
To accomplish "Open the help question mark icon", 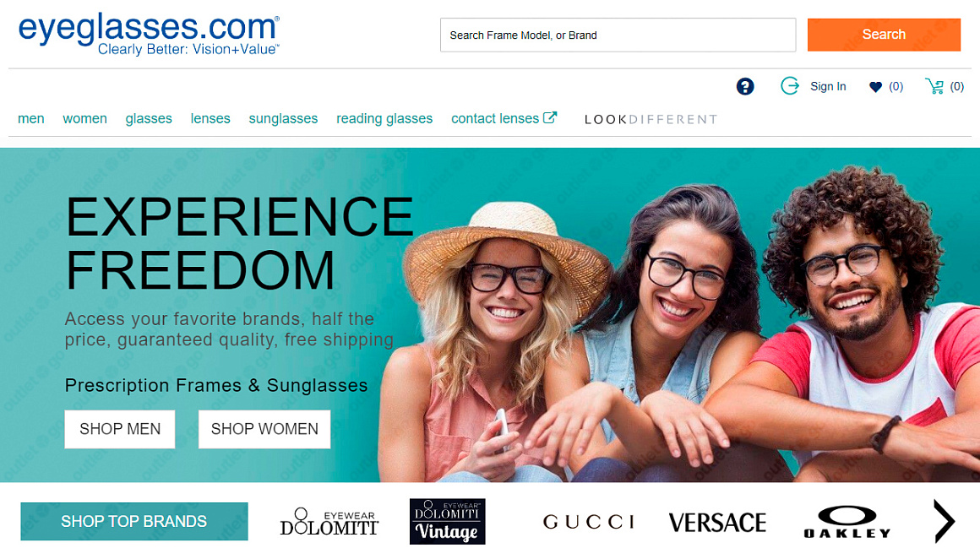I will (745, 86).
